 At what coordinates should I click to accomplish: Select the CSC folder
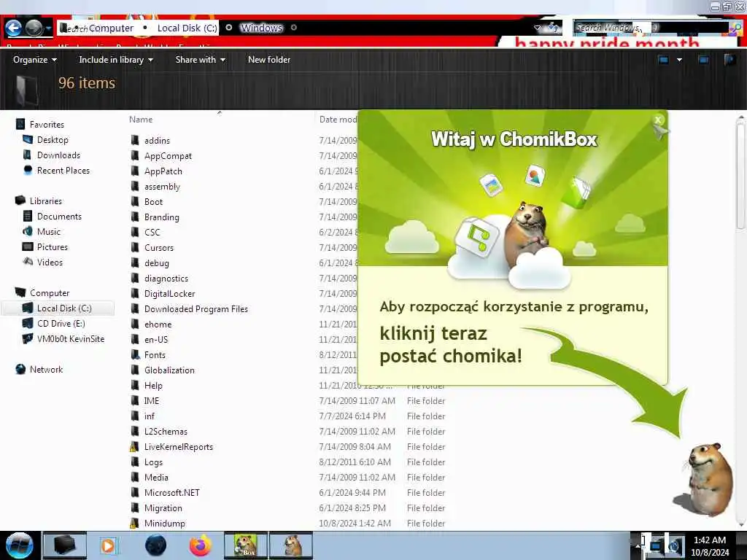click(x=152, y=233)
